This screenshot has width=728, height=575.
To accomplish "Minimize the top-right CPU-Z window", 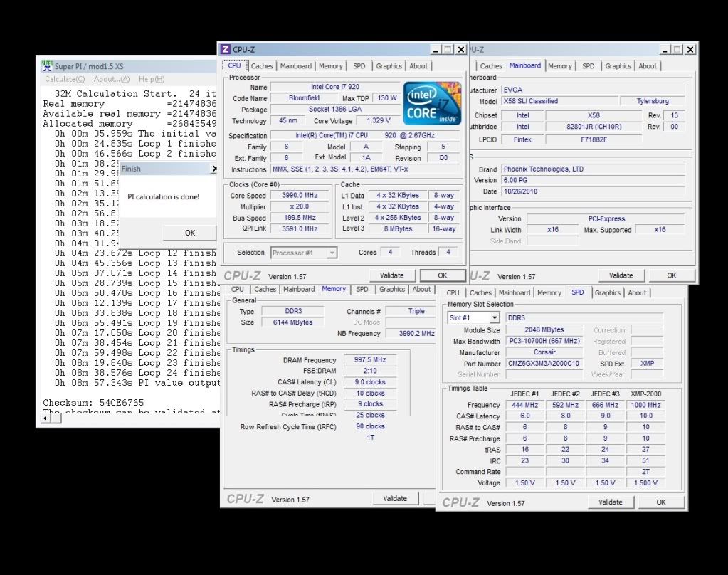I will click(x=665, y=49).
